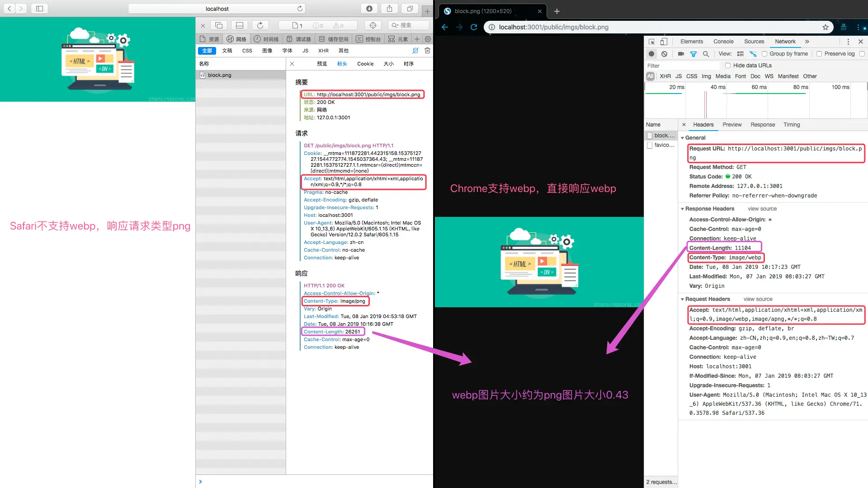The image size is (868, 488).
Task: Open Safari Web Inspector settings gear
Action: pyautogui.click(x=428, y=39)
